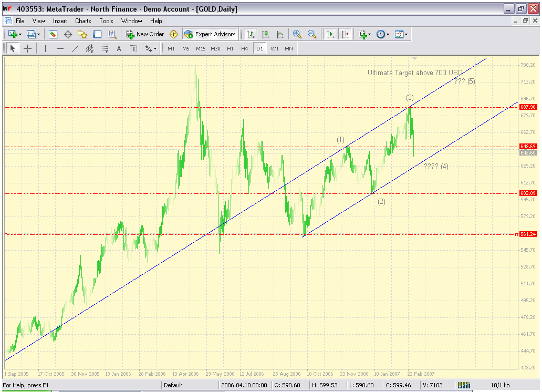Open the Help menu
Image resolution: width=542 pixels, height=392 pixels.
(156, 21)
